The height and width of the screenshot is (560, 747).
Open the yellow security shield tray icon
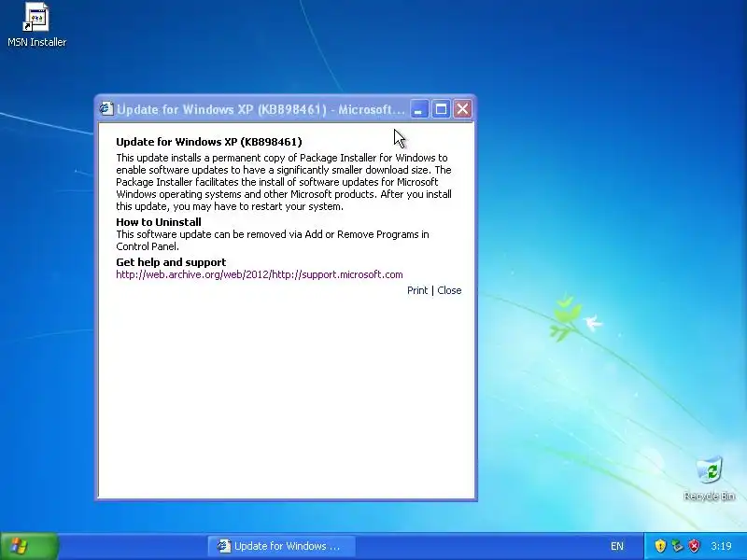(660, 546)
